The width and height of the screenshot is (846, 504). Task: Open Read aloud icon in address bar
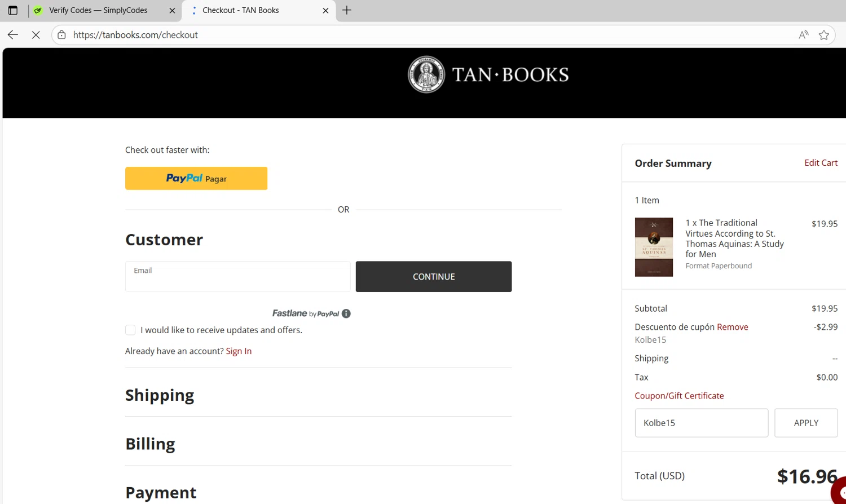pos(804,35)
